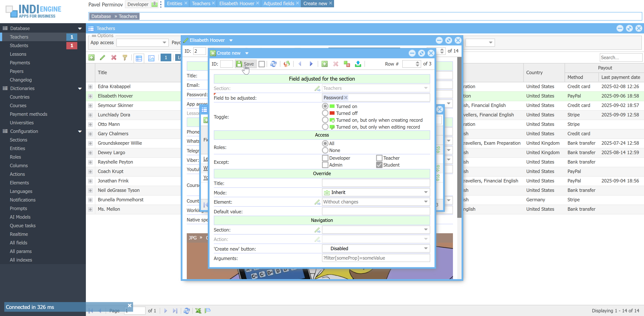644x316 pixels.
Task: Select 'None' under Roles
Action: pos(325,150)
